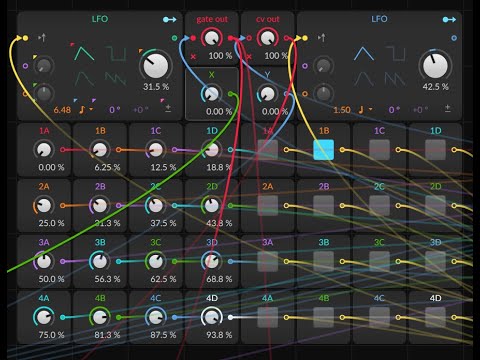
Task: Click knob 3B showing 56.3 %
Action: click(x=100, y=261)
